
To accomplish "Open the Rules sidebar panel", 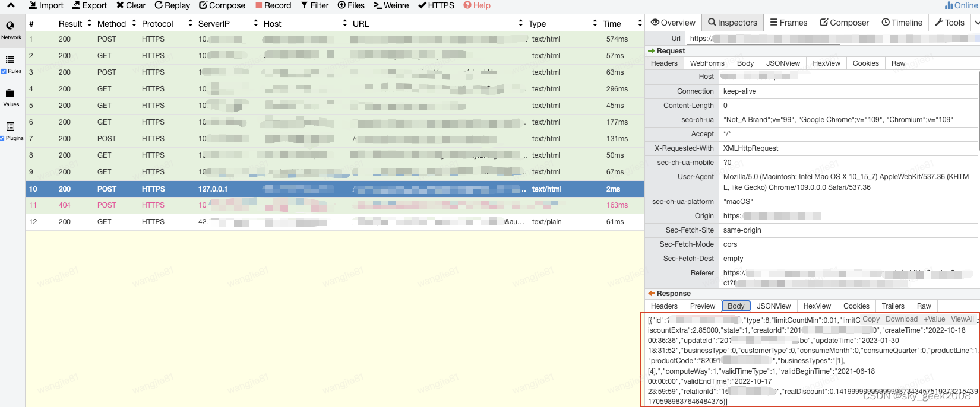I will coord(11,65).
